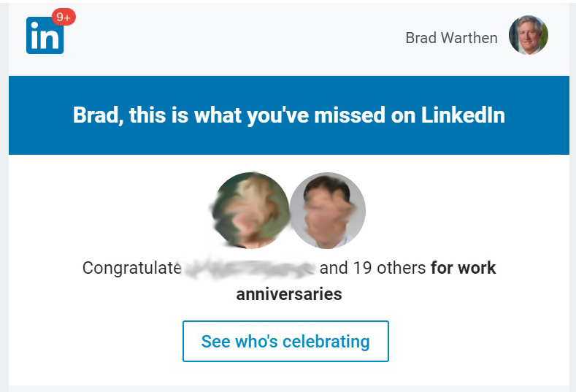The height and width of the screenshot is (392, 576).
Task: Click the blurred connection name text
Action: 249,269
